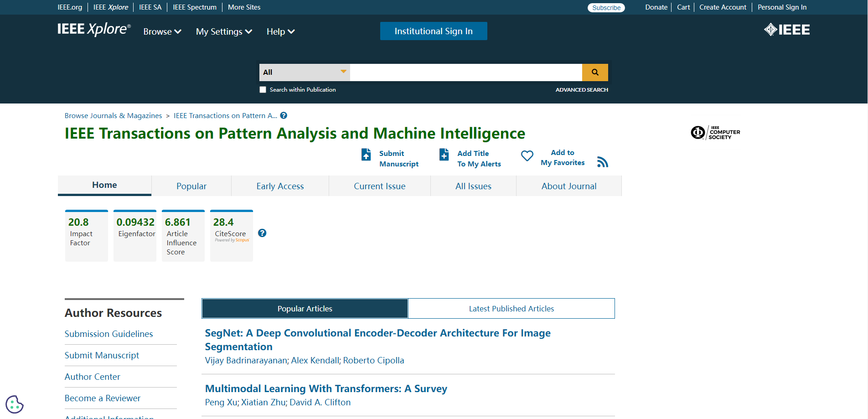Click the Subscribe button in top bar
868x419 pixels.
point(606,8)
